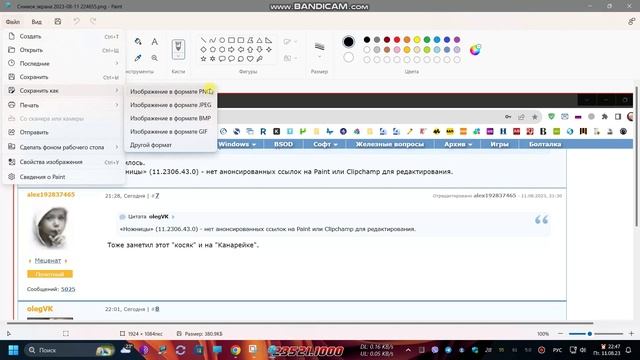Choose the right triangle shape
640x360 pixels.
[x=269, y=40]
